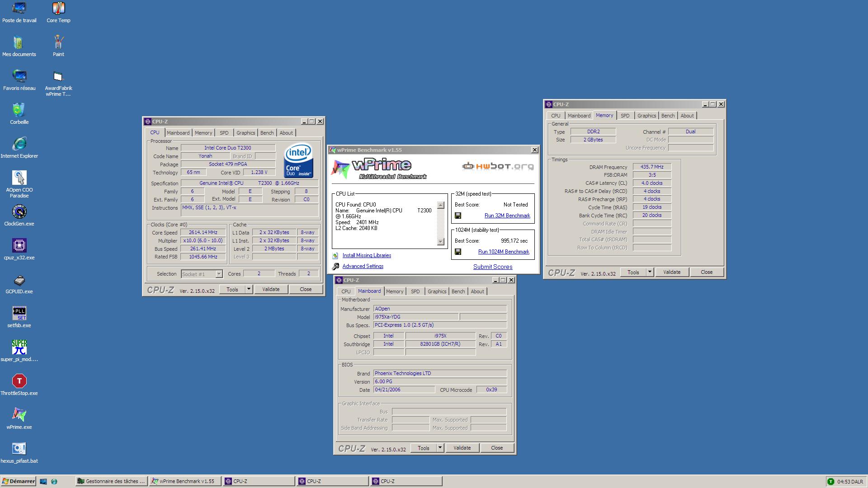Click Validate in CPU tab window
This screenshot has height=488, width=868.
coord(271,289)
